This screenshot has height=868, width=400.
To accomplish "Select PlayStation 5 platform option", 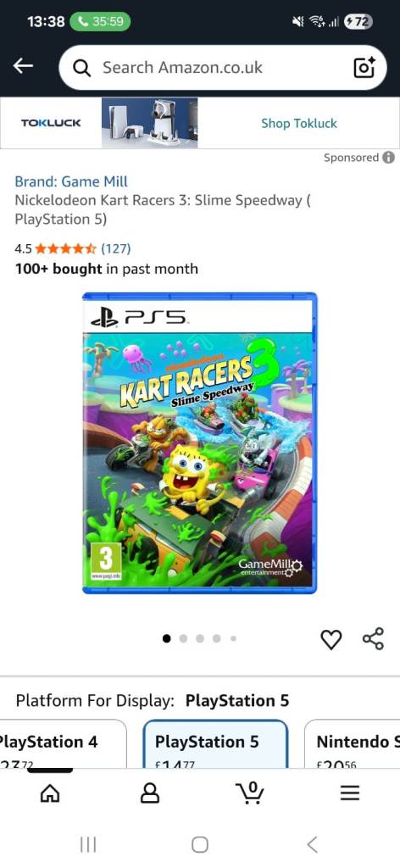I will coord(216,743).
